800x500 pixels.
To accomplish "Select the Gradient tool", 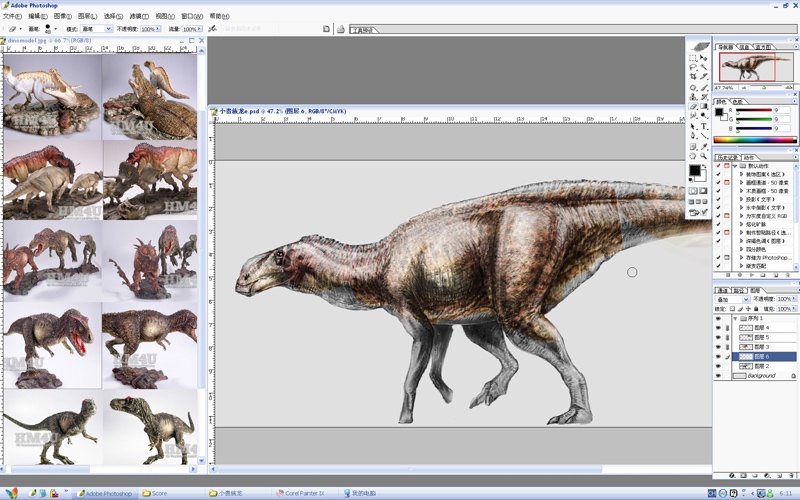I will tap(704, 106).
